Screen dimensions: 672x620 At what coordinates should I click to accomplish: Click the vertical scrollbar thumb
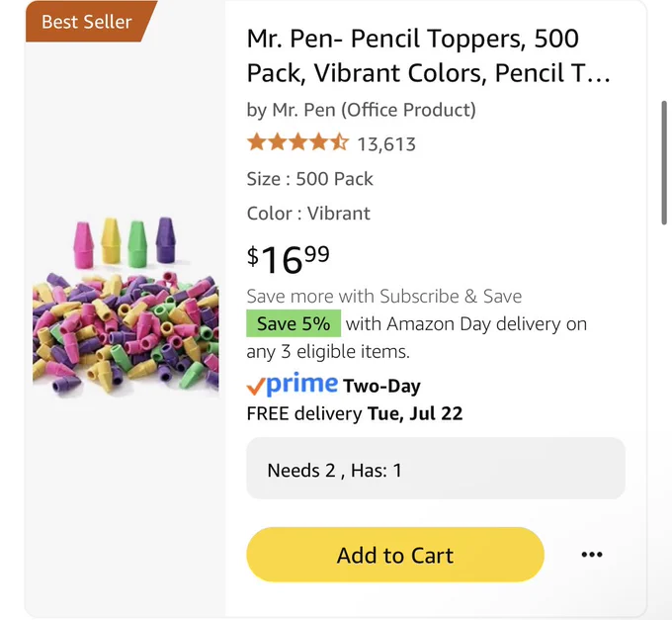(664, 162)
